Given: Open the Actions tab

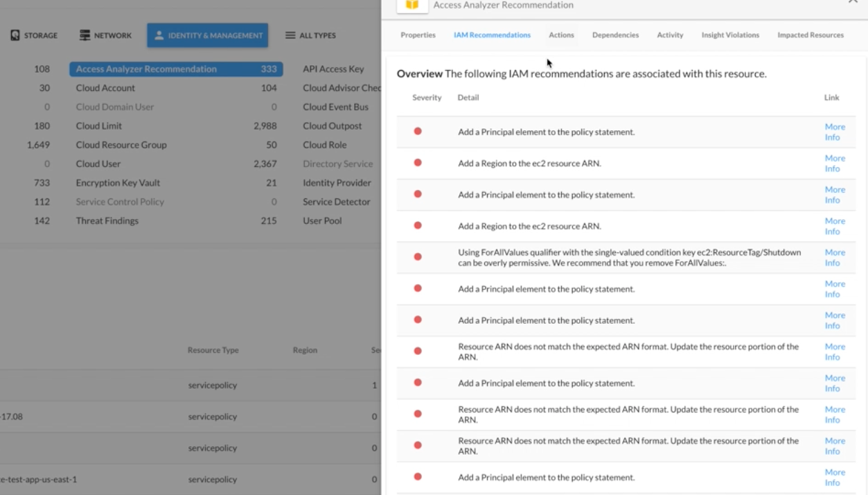Looking at the screenshot, I should coord(561,35).
